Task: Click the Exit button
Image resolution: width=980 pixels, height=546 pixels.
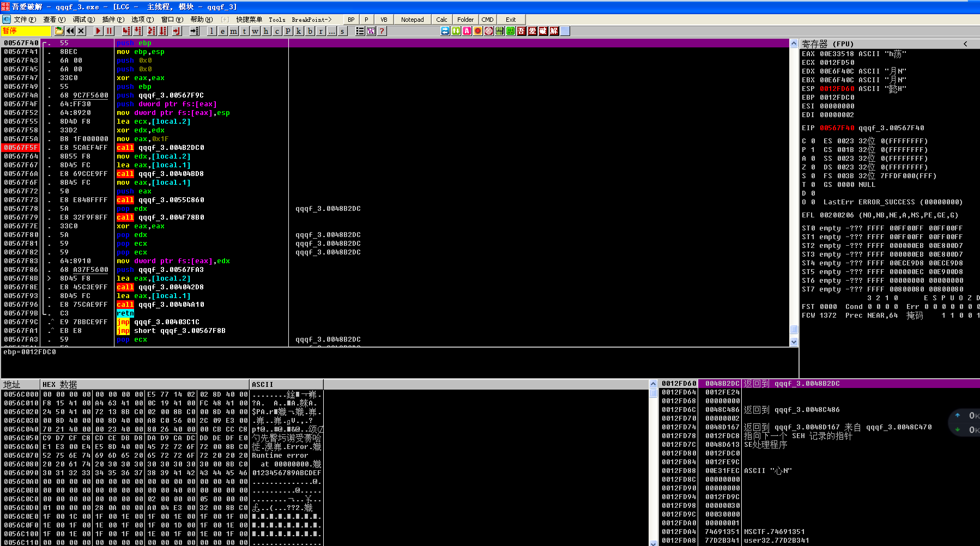Action: click(511, 20)
